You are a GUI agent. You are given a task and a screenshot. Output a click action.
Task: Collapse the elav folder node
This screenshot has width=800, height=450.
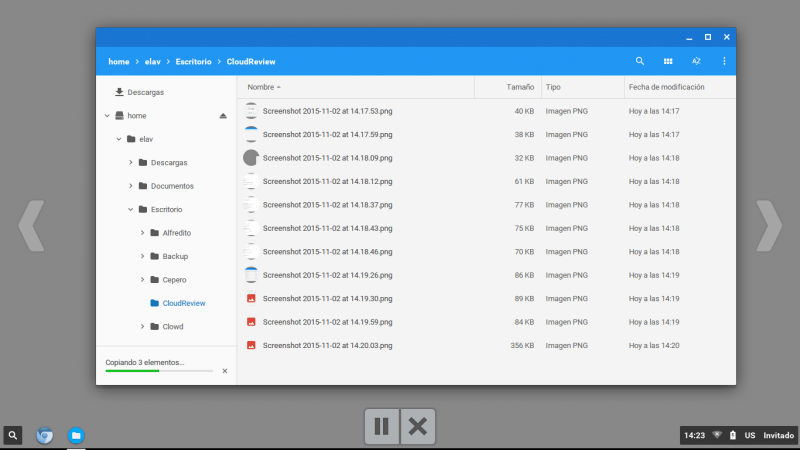tap(119, 139)
